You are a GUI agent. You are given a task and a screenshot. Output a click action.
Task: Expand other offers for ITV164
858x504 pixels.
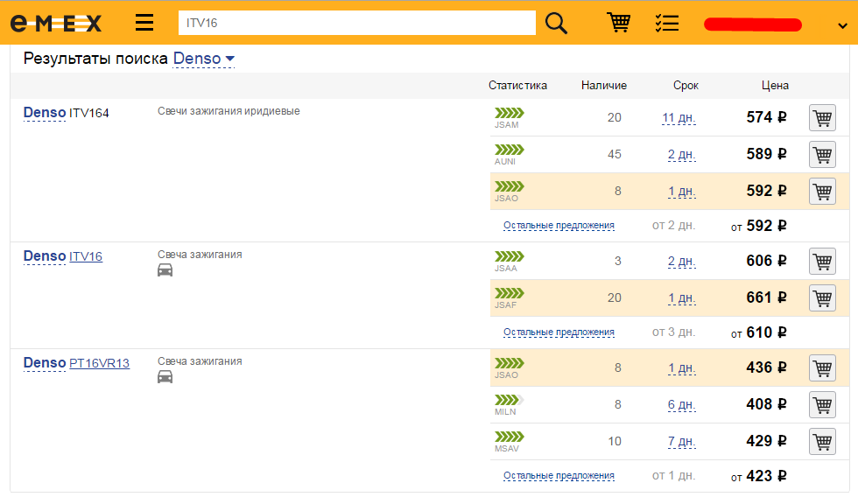[559, 226]
